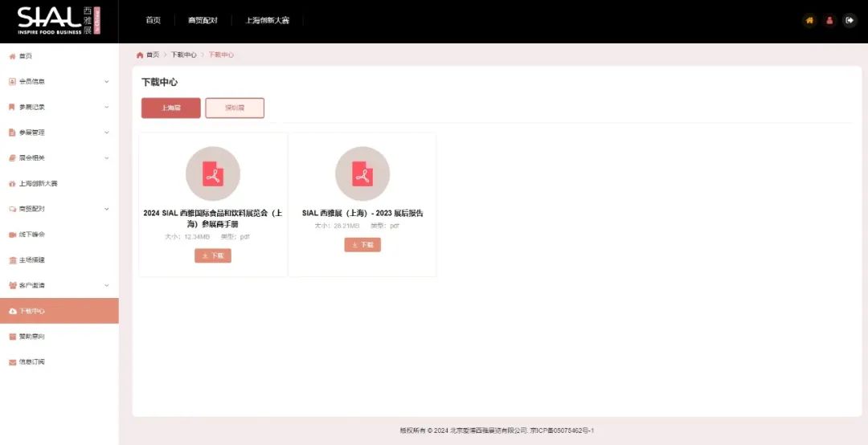Expand the 客户邀请 sidebar section
868x445 pixels.
59,285
